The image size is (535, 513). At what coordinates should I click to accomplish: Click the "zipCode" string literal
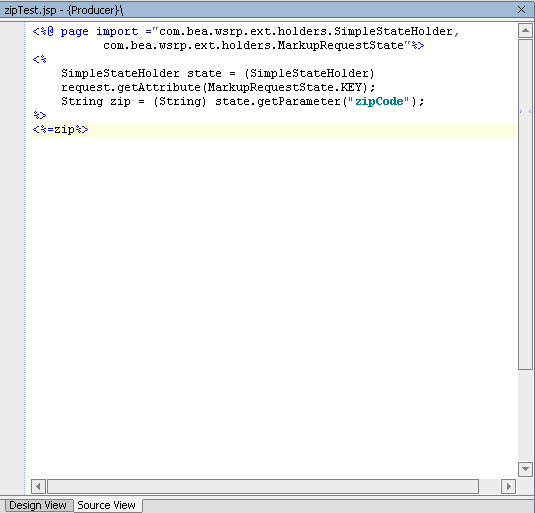(379, 101)
